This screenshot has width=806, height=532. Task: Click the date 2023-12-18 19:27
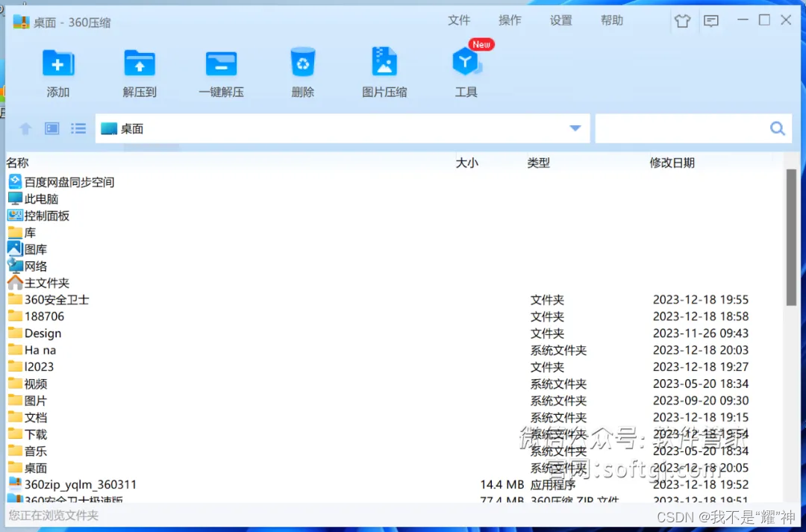point(701,367)
